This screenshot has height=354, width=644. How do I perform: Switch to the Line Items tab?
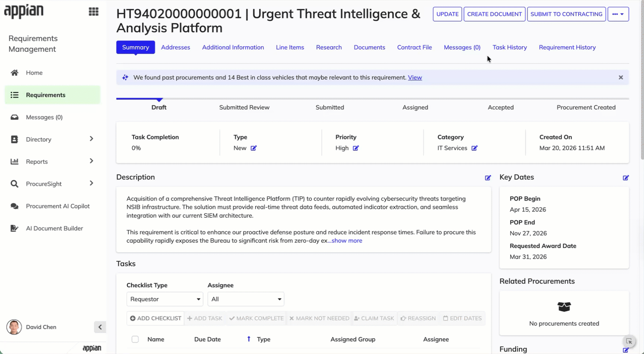pos(290,47)
